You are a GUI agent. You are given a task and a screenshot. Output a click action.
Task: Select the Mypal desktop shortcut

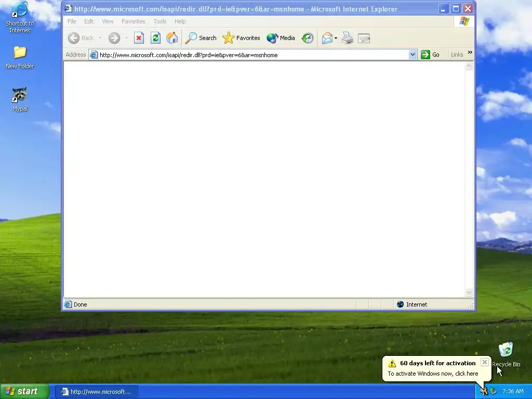tap(20, 99)
